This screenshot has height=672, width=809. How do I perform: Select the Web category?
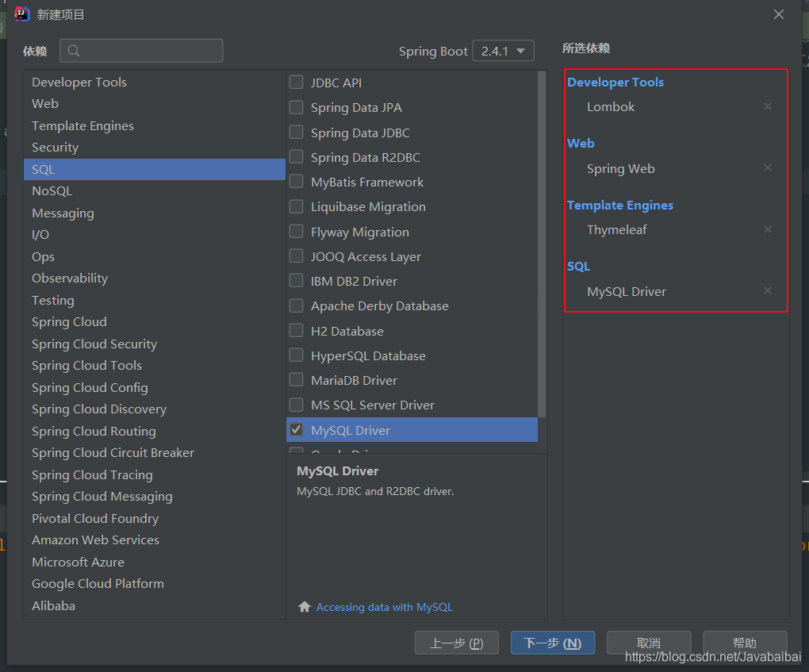point(155,104)
